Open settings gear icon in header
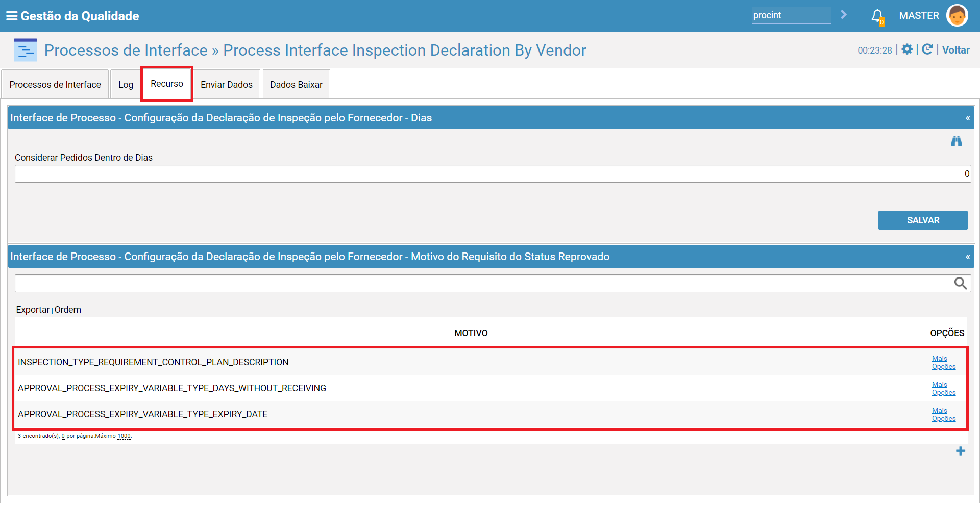980x506 pixels. coord(907,49)
